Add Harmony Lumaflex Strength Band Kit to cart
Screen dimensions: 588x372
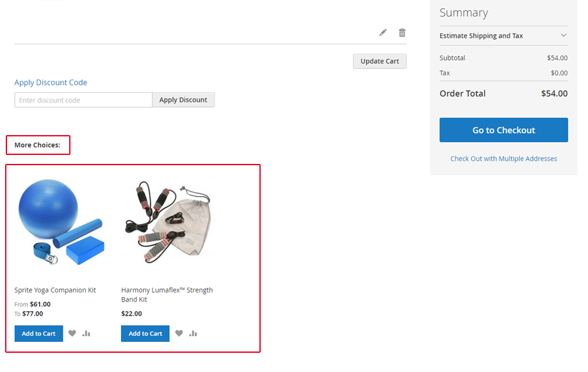click(145, 334)
